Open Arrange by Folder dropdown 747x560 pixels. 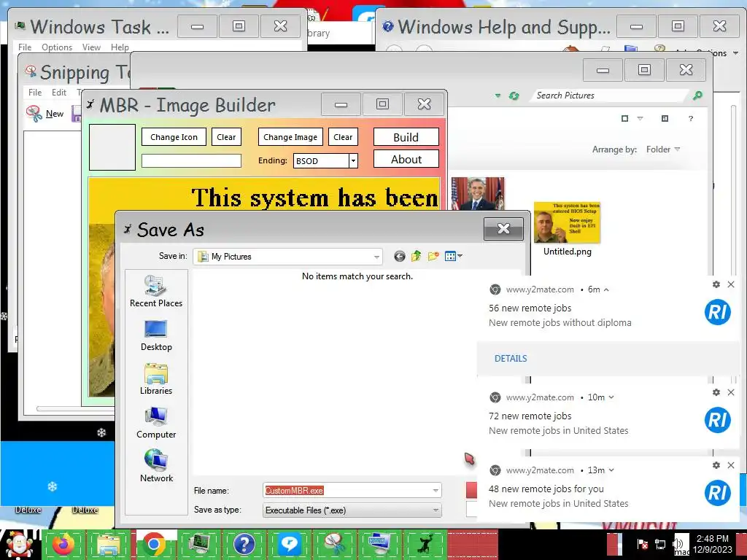(x=662, y=149)
